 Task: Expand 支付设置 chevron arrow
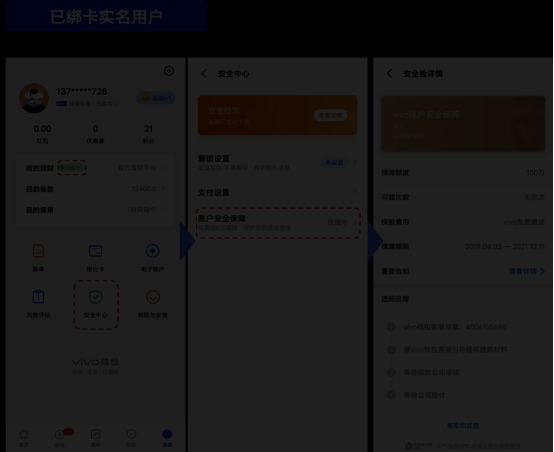click(355, 192)
